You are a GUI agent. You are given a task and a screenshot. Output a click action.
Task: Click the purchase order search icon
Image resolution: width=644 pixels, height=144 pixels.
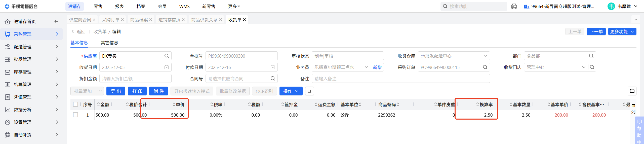(485, 67)
